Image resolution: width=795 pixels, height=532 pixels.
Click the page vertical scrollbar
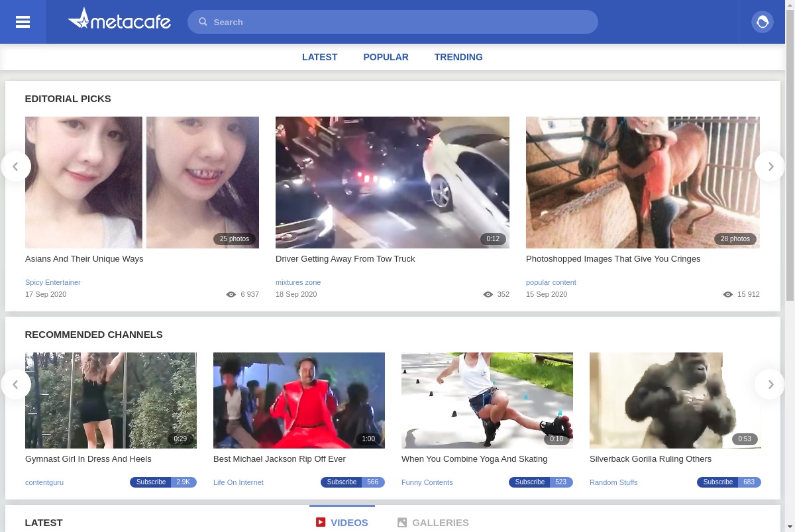click(790, 156)
